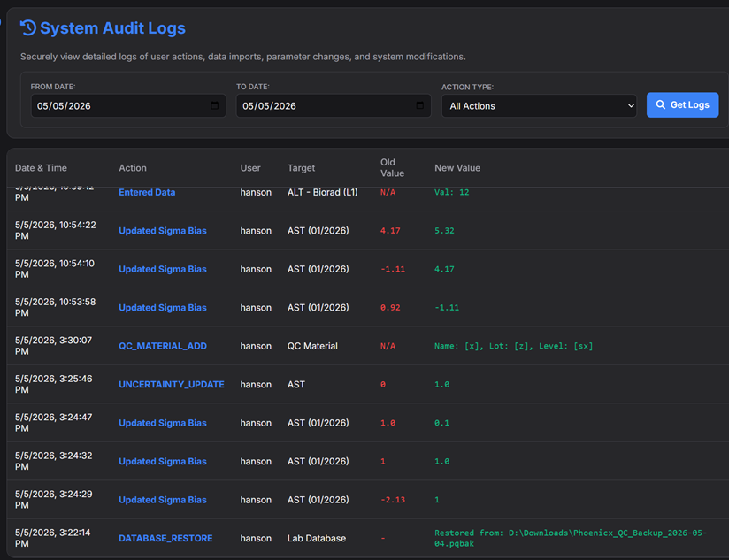Click the new value 0.1
Image resolution: width=729 pixels, height=560 pixels.
click(x=441, y=423)
